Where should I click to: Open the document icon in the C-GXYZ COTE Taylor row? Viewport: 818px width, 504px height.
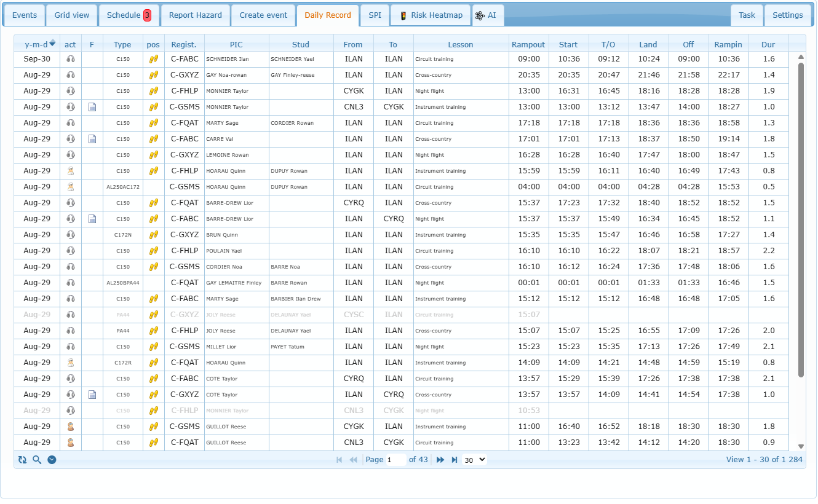92,395
